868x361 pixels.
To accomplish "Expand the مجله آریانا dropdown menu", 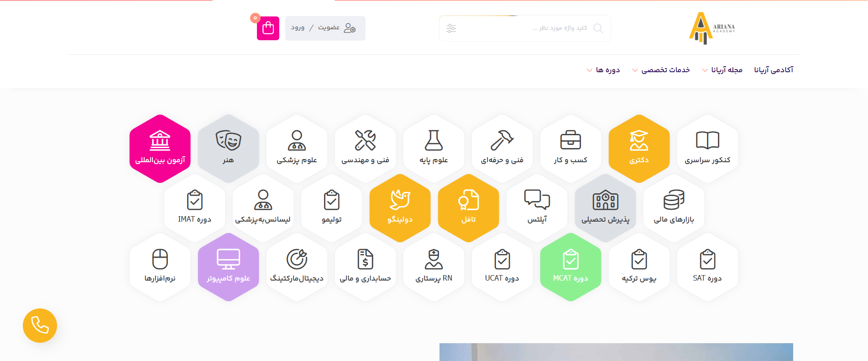I will click(x=722, y=70).
